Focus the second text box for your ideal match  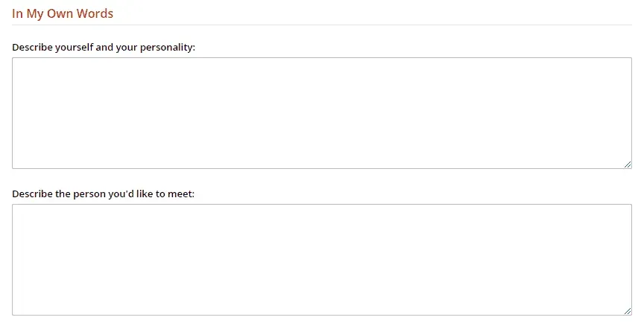321,260
